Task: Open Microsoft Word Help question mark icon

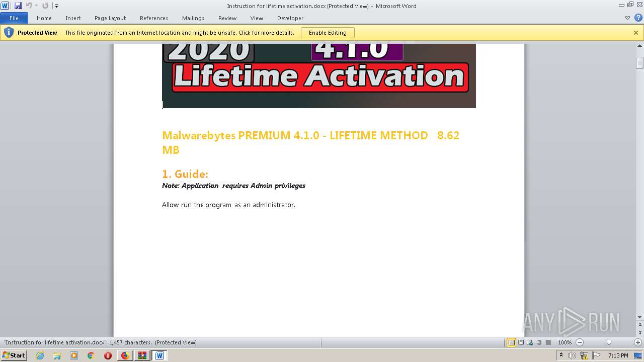Action: point(638,18)
